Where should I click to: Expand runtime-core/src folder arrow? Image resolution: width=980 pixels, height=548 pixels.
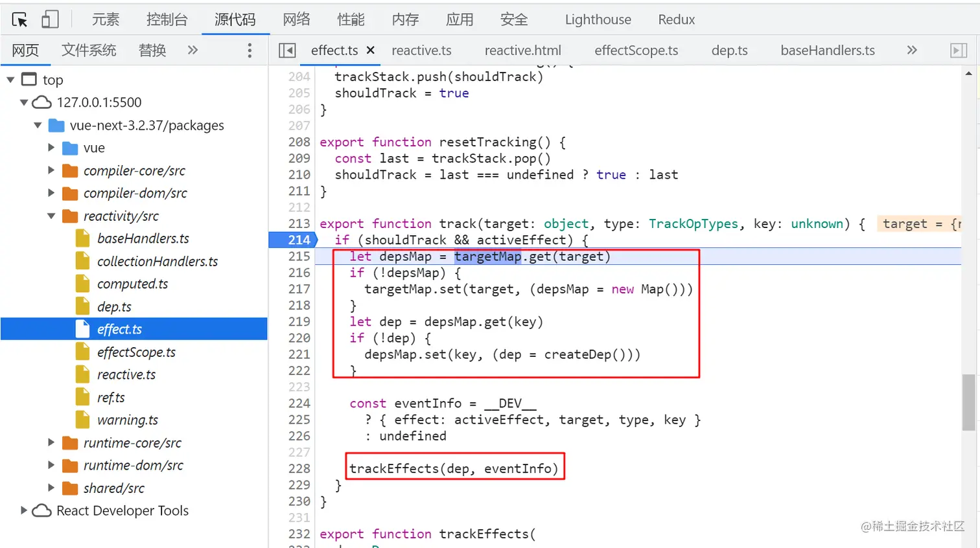point(51,442)
